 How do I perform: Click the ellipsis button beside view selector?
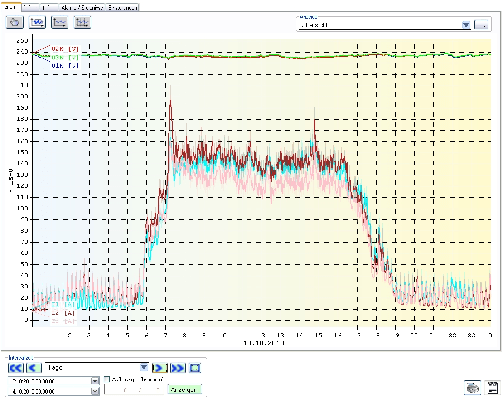point(481,25)
